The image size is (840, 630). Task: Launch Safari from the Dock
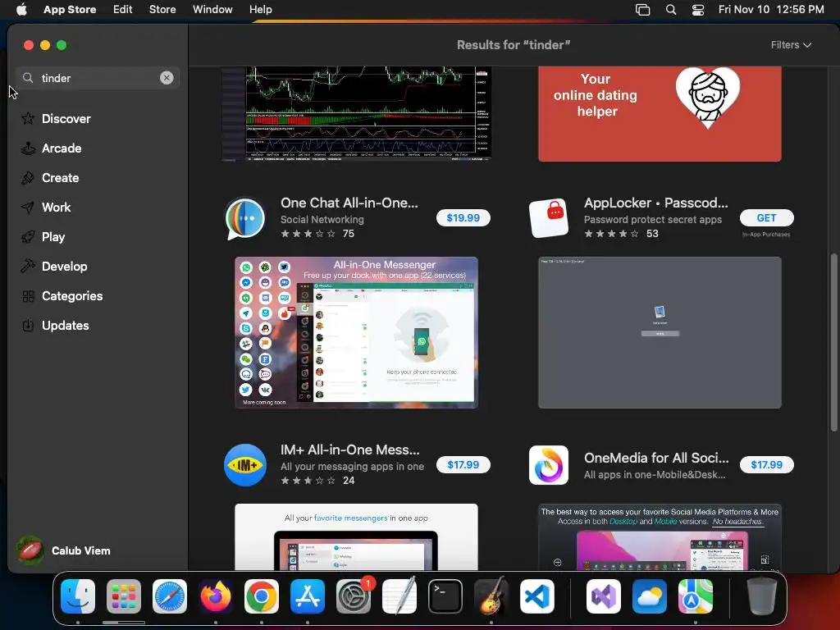point(170,596)
